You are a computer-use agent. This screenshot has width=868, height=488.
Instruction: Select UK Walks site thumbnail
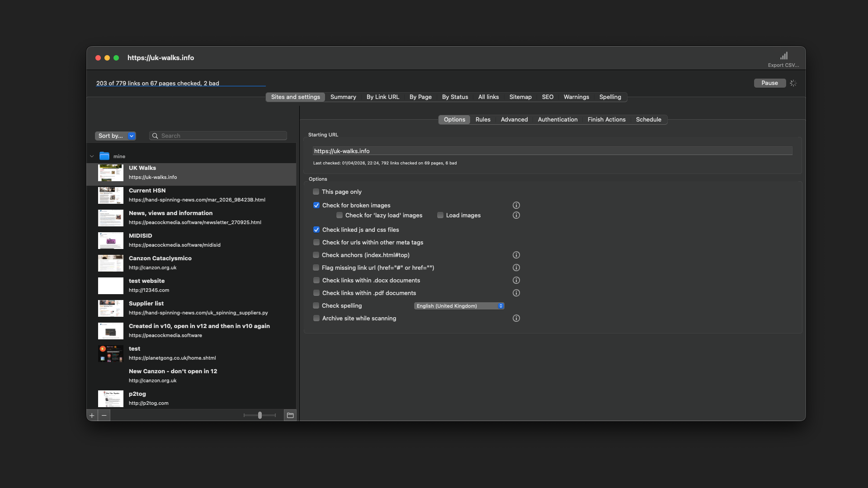click(111, 173)
